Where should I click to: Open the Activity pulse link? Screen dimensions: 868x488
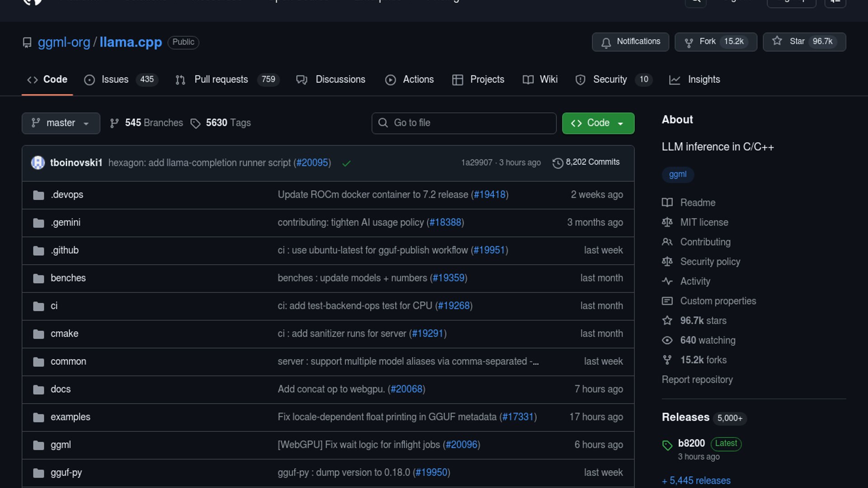[695, 282]
